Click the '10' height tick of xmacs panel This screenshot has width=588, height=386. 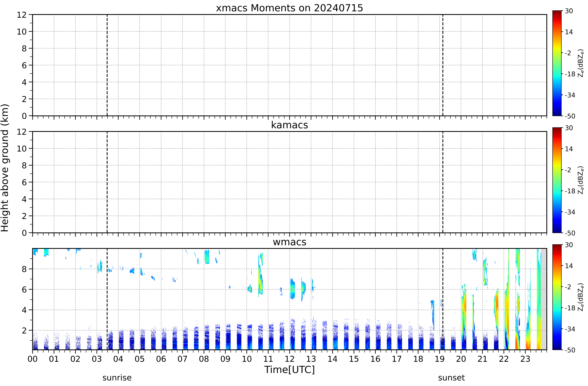[22, 32]
